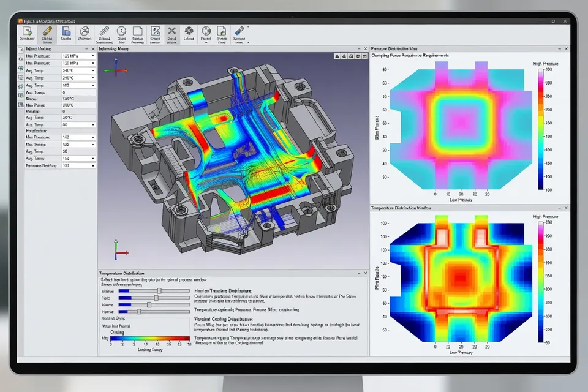Image resolution: width=588 pixels, height=392 pixels.
Task: Minimize the Pressure Distribution Map panel
Action: point(559,49)
